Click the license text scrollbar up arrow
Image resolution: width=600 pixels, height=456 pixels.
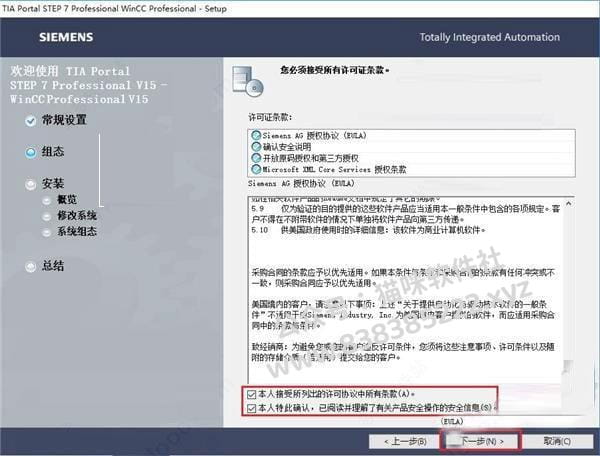click(x=569, y=204)
